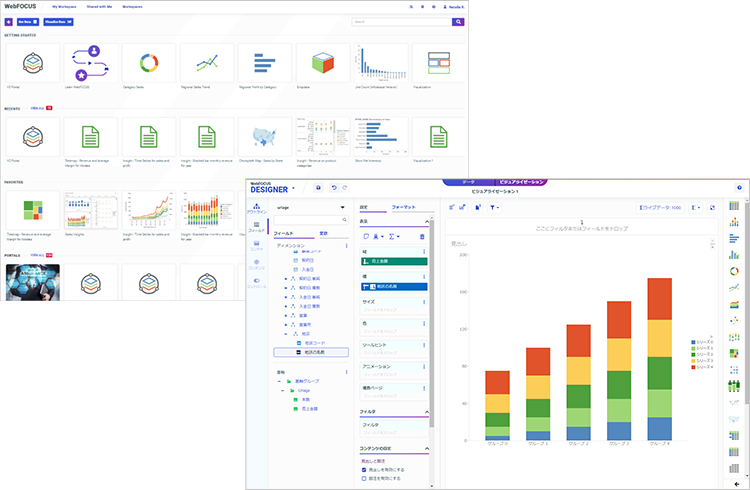Toggle the checked 見出し checkbox

[364, 470]
